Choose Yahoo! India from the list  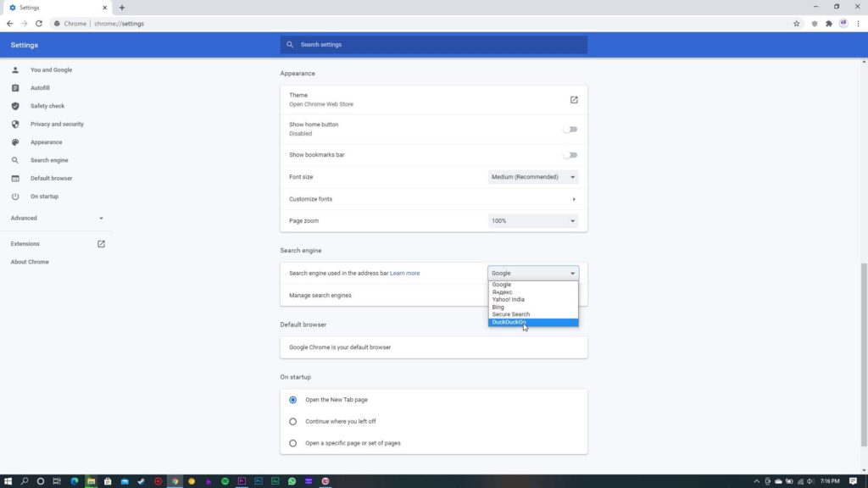point(533,299)
